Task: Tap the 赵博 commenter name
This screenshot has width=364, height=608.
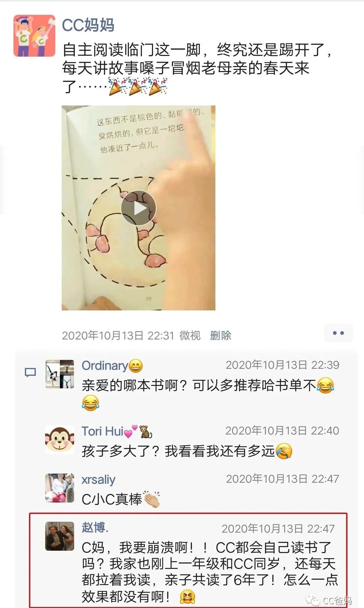Action: click(95, 527)
